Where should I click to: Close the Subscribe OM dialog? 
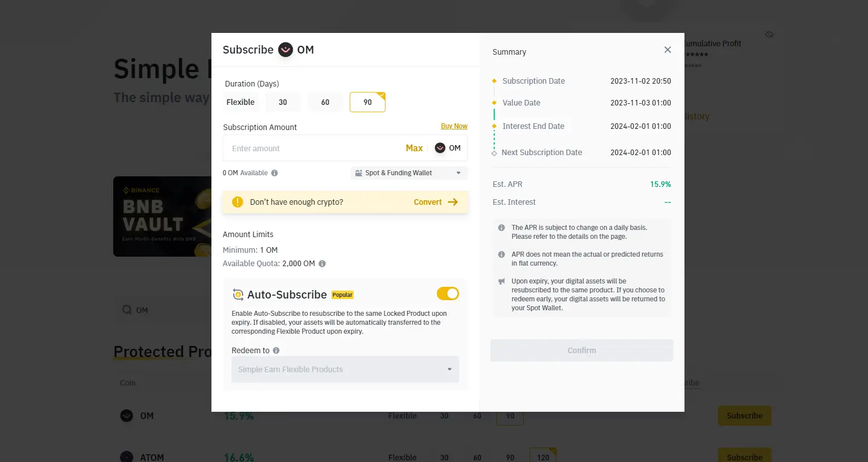tap(667, 50)
